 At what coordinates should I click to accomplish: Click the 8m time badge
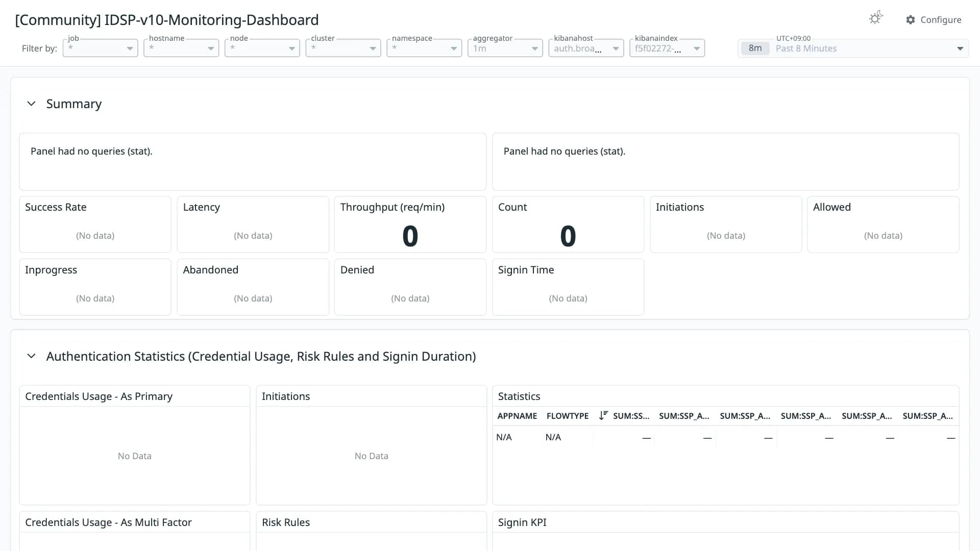coord(755,48)
